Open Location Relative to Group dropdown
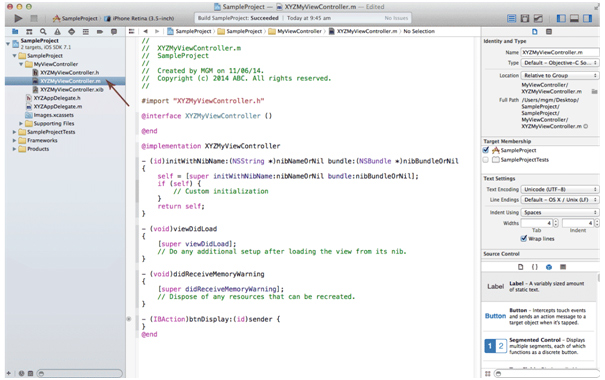The image size is (605, 380). [x=560, y=75]
